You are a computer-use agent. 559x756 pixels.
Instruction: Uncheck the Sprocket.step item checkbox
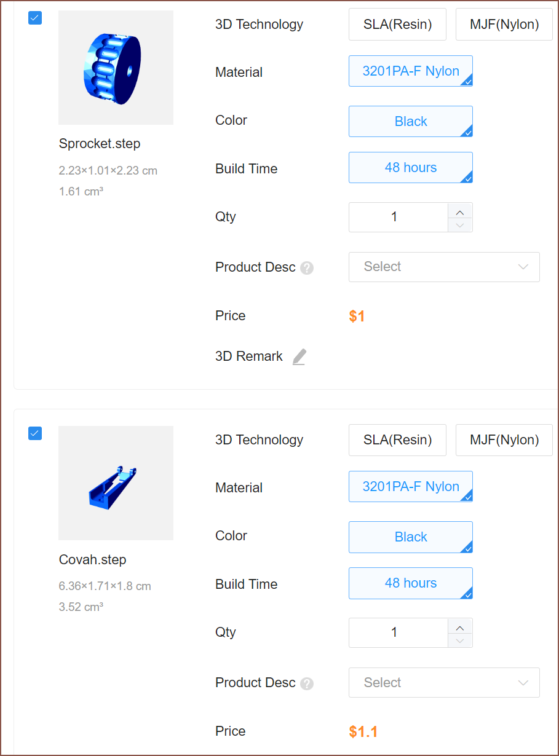pyautogui.click(x=35, y=18)
